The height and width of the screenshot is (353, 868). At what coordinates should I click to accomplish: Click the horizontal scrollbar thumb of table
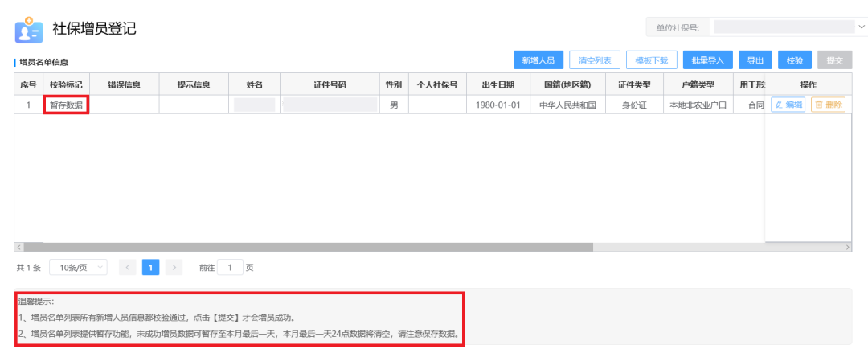[x=308, y=247]
